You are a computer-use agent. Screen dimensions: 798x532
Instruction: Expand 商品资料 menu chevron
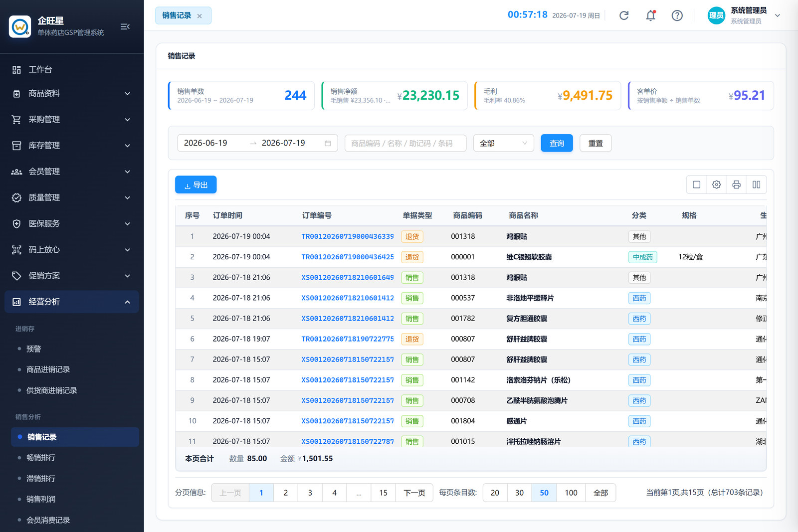[127, 94]
